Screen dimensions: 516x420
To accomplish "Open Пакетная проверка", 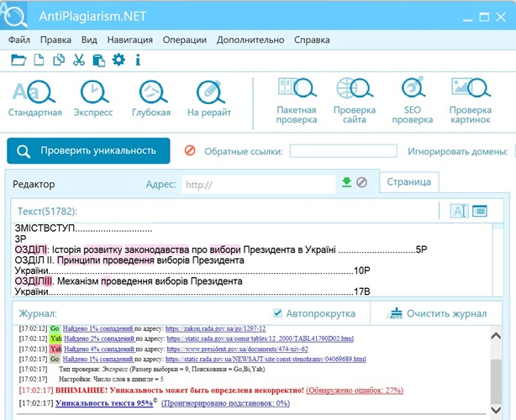I will [297, 101].
